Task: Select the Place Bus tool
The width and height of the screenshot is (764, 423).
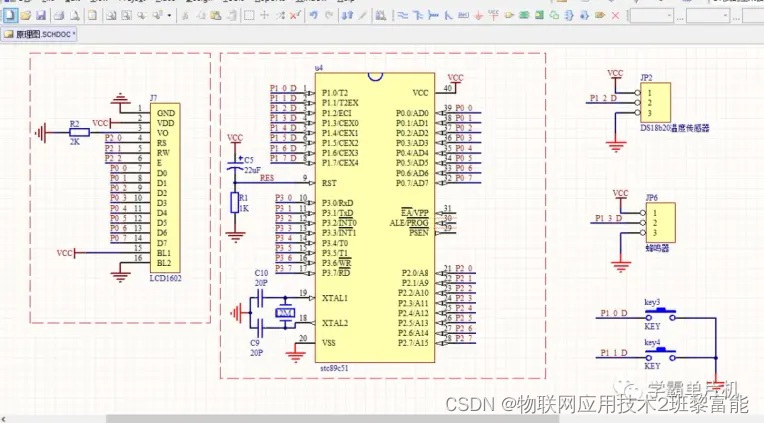Action: (418, 16)
